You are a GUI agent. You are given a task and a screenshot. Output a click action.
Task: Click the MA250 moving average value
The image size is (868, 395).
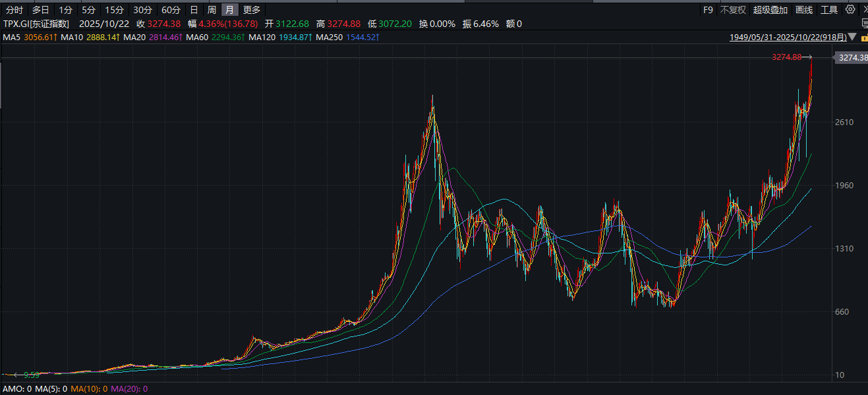(x=362, y=38)
